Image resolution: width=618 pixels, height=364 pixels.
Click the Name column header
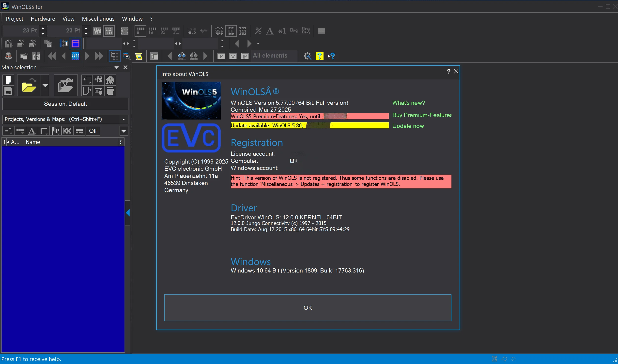pyautogui.click(x=71, y=142)
